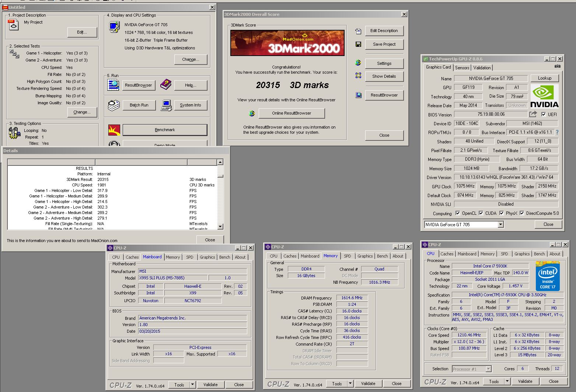Toggle the OpenCL checkbox
This screenshot has height=392, width=576.
tap(458, 213)
